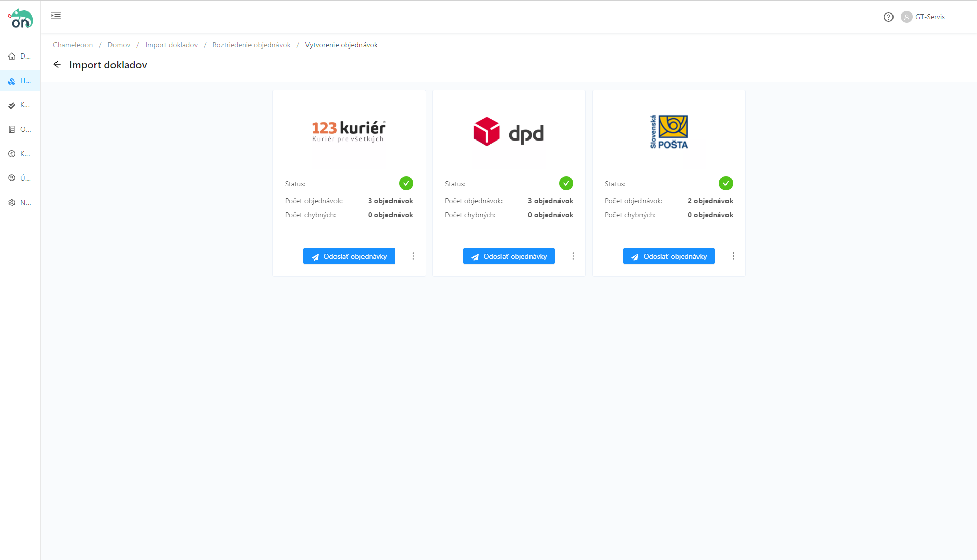Image resolution: width=977 pixels, height=560 pixels.
Task: Toggle the sidebar collapse menu icon
Action: click(56, 16)
